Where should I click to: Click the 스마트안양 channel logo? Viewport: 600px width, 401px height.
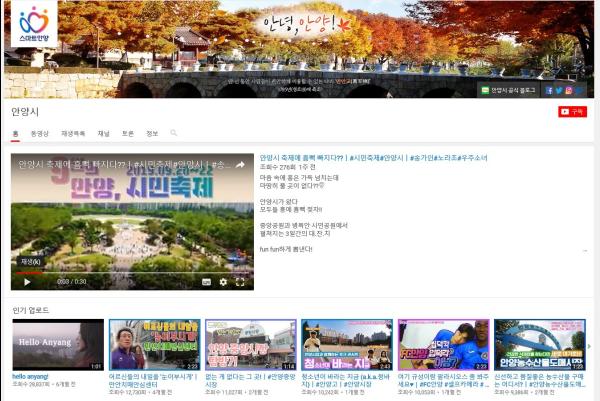click(33, 25)
